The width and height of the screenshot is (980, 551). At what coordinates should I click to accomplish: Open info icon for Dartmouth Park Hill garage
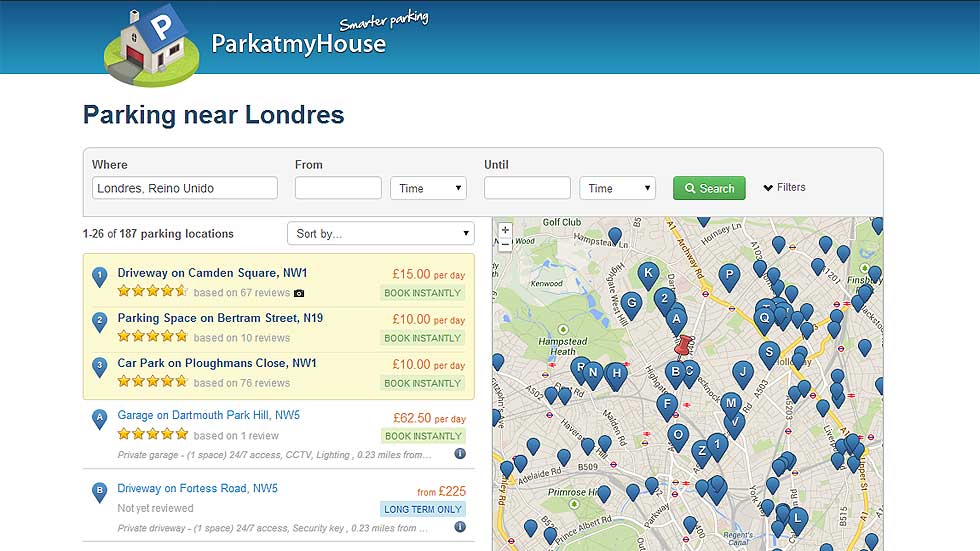(x=460, y=454)
